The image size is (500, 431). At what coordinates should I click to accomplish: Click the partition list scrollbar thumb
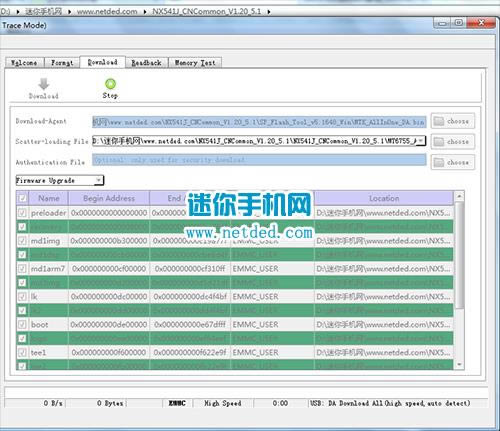459,255
